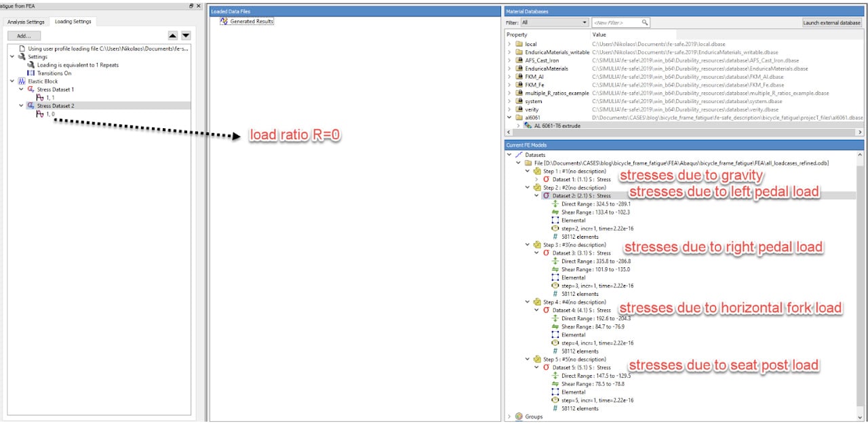Click the Generated Results icon
This screenshot has height=424, width=868.
(x=224, y=22)
